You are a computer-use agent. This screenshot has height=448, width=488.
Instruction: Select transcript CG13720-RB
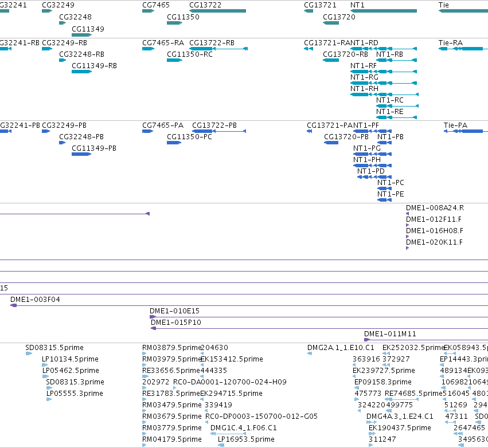[345, 54]
